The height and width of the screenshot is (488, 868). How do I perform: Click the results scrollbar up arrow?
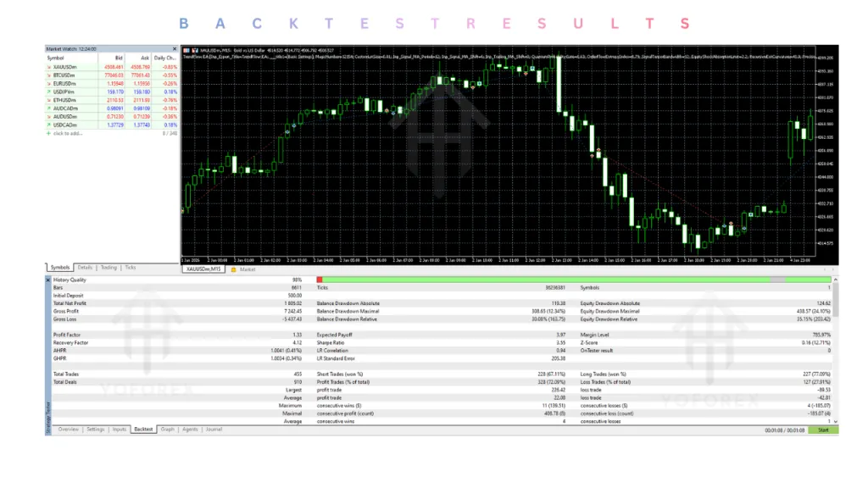[835, 280]
